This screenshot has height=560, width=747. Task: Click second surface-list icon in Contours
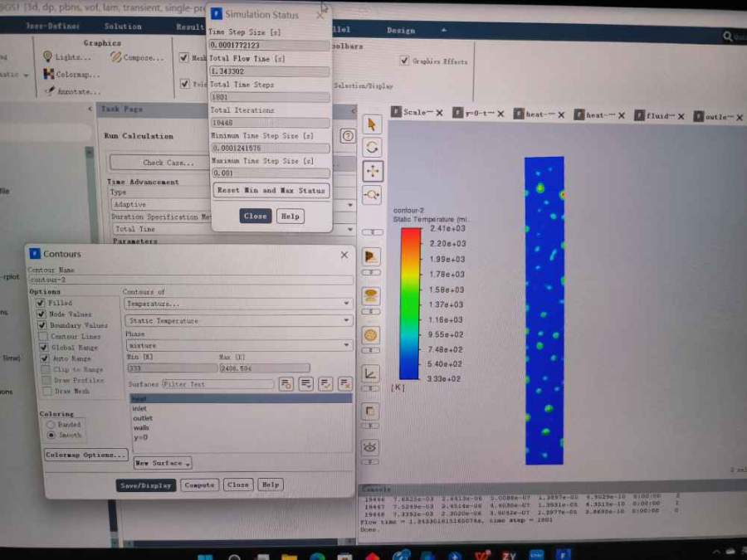pos(305,384)
